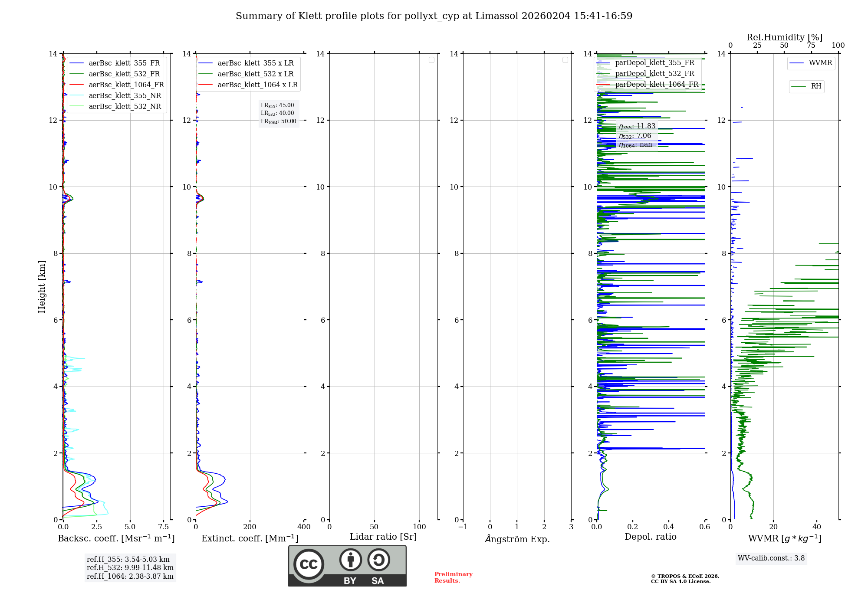Click the empty legend box in Ångström Exp. panel
Image resolution: width=868 pixels, height=590 pixels.
point(565,60)
